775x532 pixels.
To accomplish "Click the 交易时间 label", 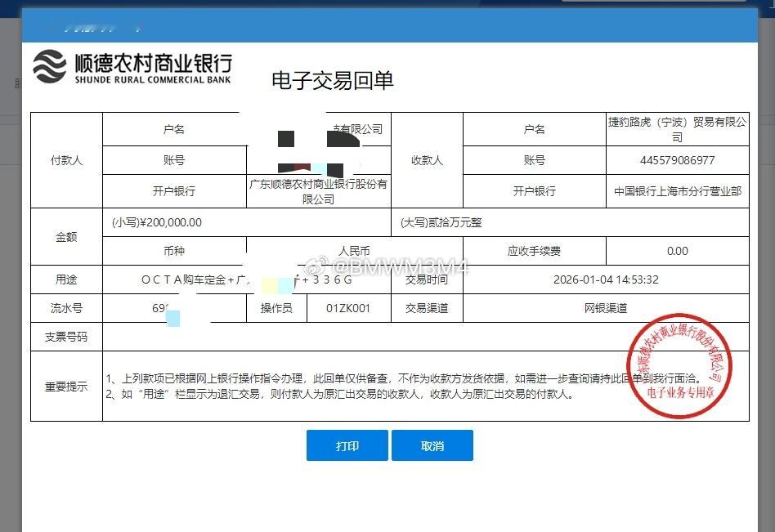I will click(x=427, y=279).
